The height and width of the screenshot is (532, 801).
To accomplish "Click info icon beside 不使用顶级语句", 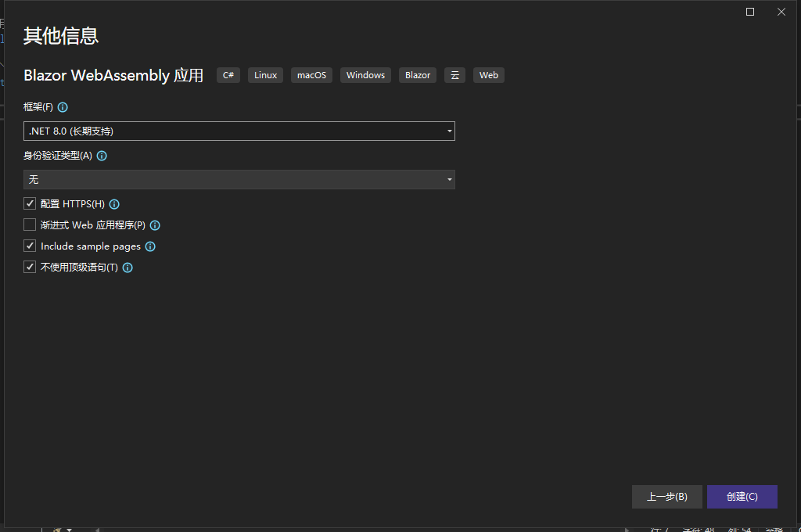I will pyautogui.click(x=128, y=268).
